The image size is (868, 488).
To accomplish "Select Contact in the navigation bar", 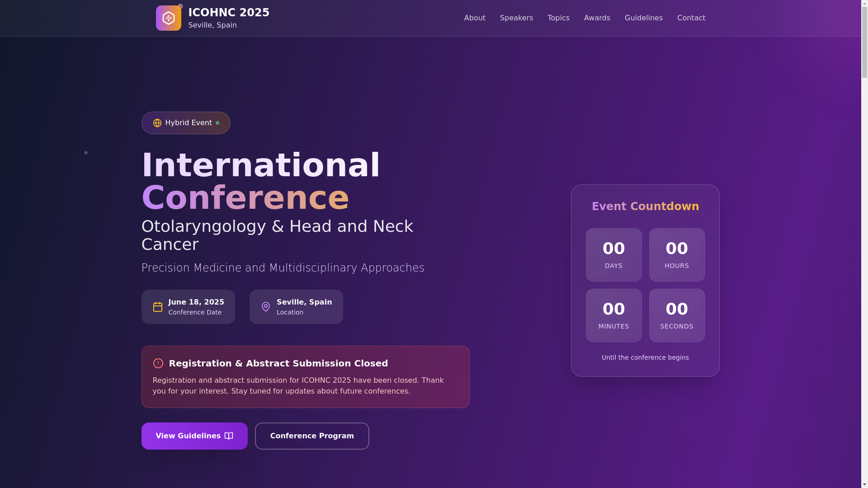I will [x=691, y=18].
